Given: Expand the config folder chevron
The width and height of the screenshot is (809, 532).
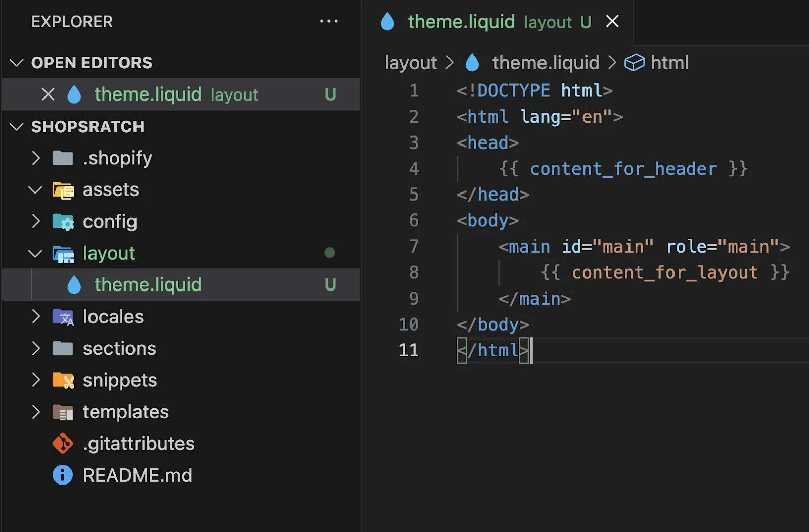Looking at the screenshot, I should coord(35,221).
